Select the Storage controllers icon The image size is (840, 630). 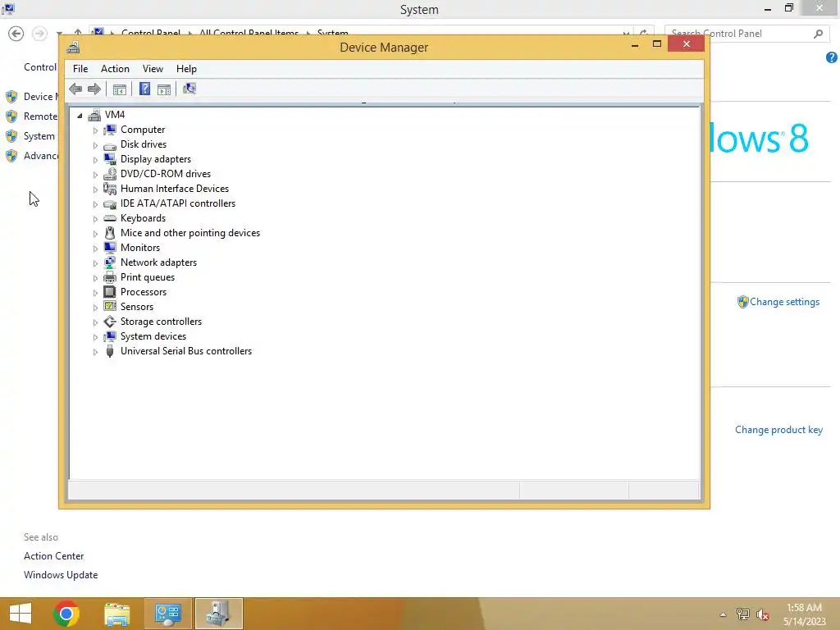click(110, 322)
